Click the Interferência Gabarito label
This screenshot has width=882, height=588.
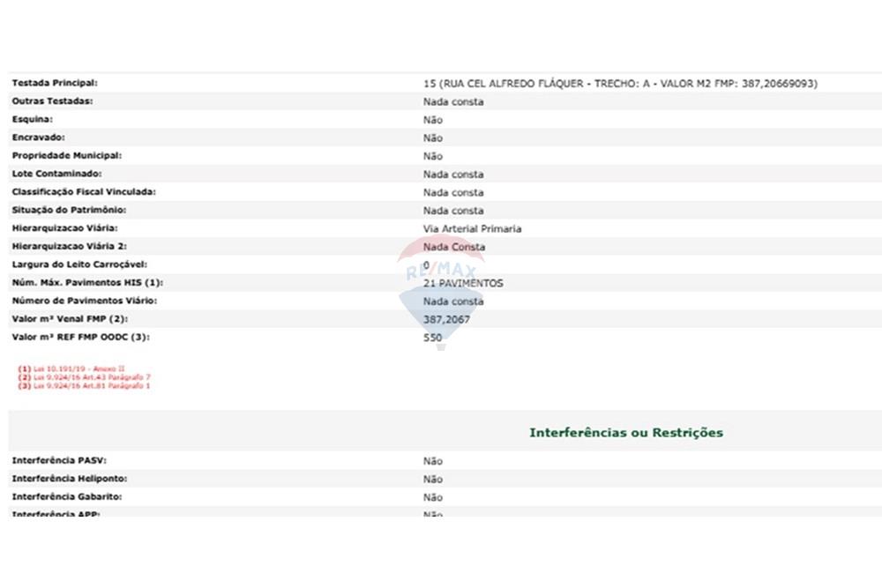tap(66, 497)
